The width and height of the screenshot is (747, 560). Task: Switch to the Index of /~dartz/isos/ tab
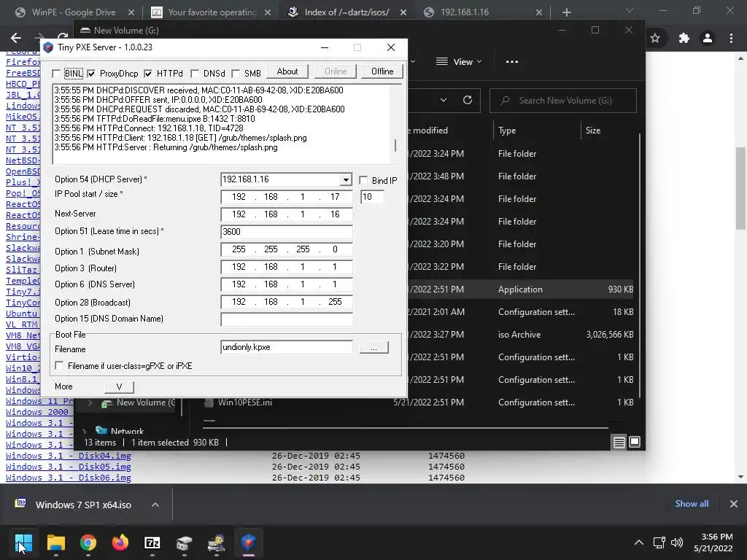point(347,12)
